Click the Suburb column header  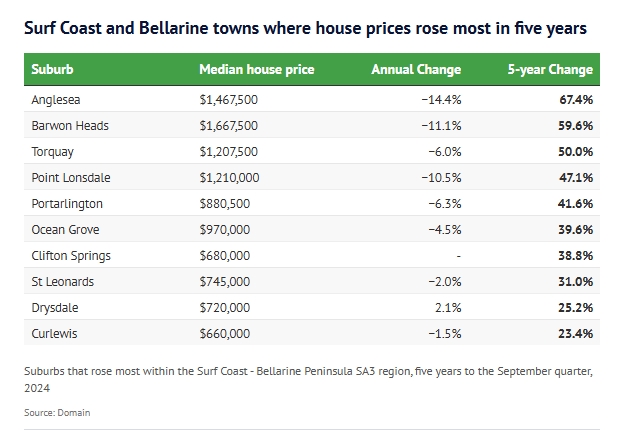tap(53, 70)
